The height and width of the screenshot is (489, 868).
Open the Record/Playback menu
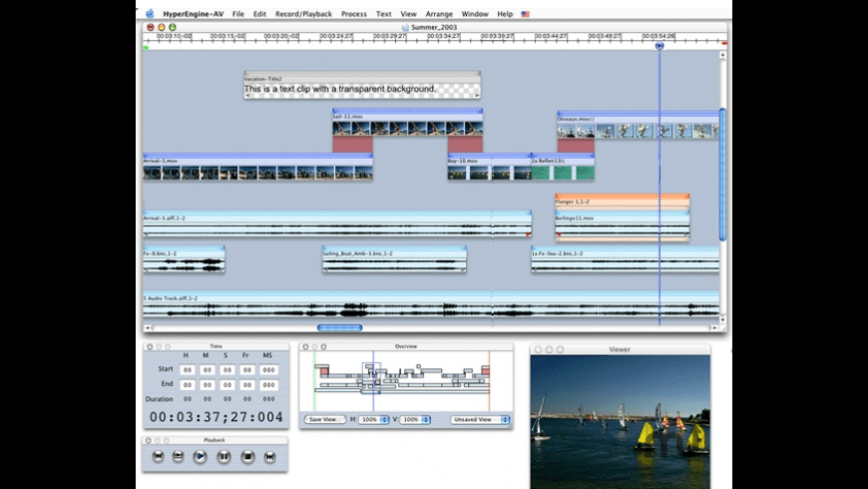point(303,14)
